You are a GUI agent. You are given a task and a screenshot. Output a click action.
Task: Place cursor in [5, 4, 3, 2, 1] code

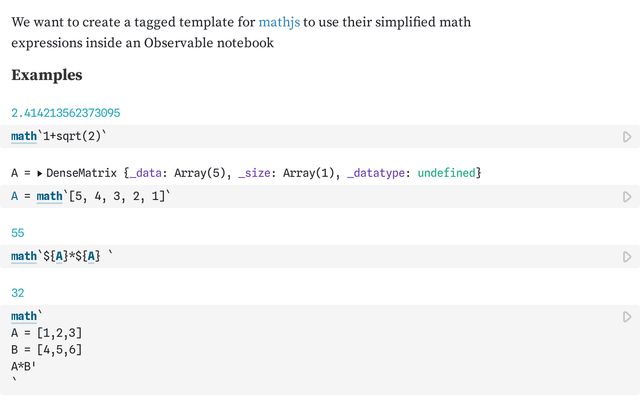pyautogui.click(x=117, y=196)
